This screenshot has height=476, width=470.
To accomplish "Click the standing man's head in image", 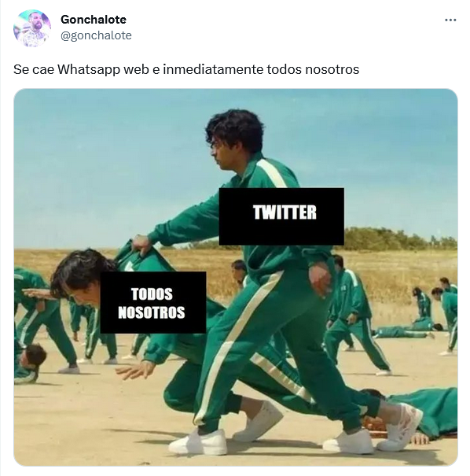I will pyautogui.click(x=235, y=139).
